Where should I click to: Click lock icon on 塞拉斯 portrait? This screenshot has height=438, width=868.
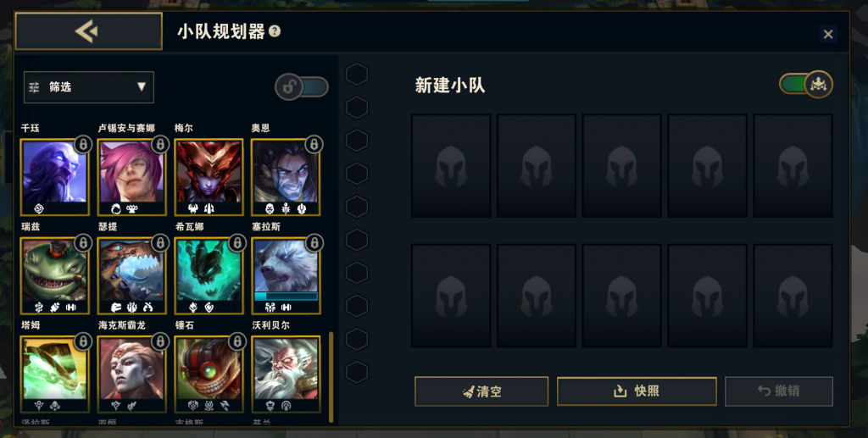(x=314, y=243)
